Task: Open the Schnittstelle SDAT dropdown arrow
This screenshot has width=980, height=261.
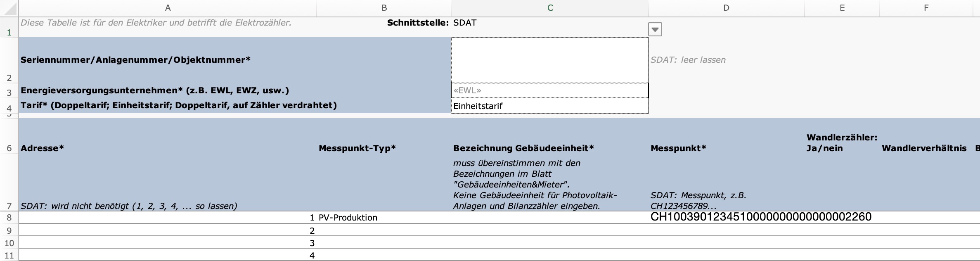Action: 655,30
